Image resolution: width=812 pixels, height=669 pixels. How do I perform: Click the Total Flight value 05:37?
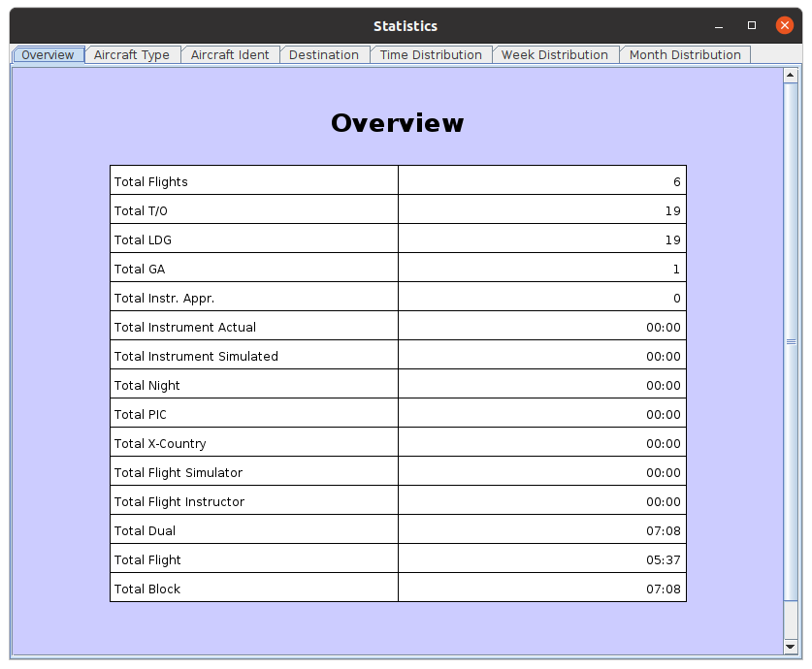click(x=663, y=559)
